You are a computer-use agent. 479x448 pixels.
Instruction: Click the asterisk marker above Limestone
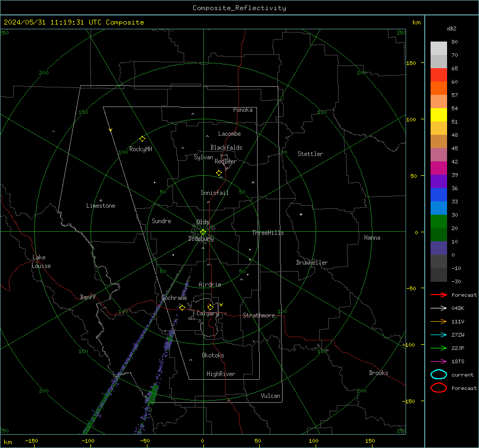tap(101, 201)
